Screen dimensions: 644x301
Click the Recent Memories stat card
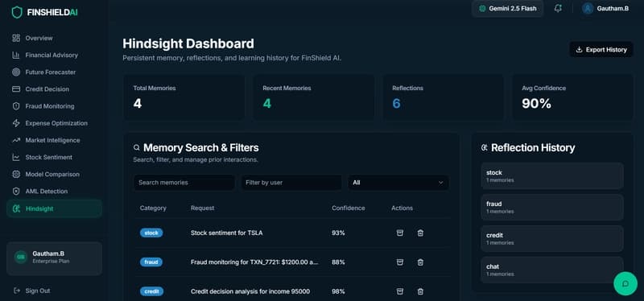click(313, 97)
